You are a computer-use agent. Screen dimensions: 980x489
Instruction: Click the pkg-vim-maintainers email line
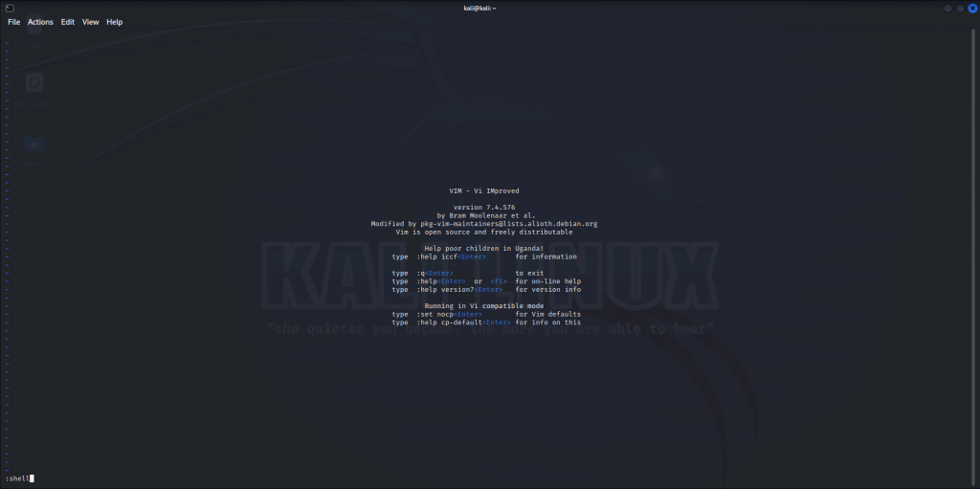point(483,224)
